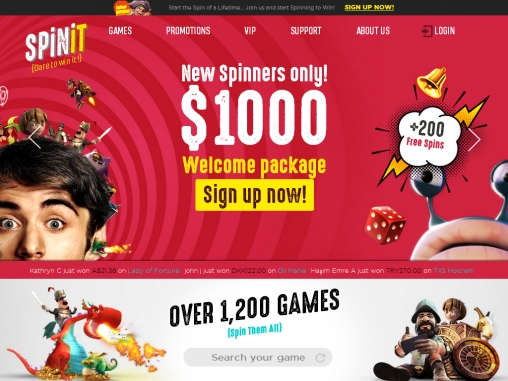Open Lady of Fortune winner link
The width and height of the screenshot is (508, 381).
[154, 271]
